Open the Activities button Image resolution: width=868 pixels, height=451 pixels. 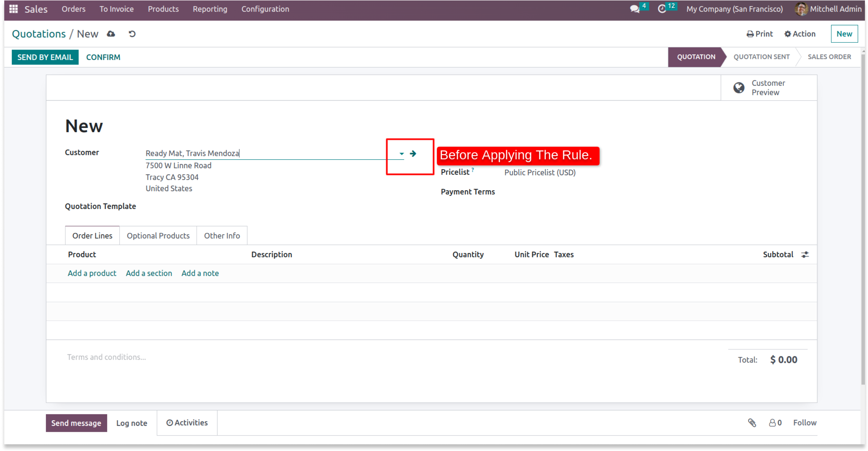tap(187, 423)
